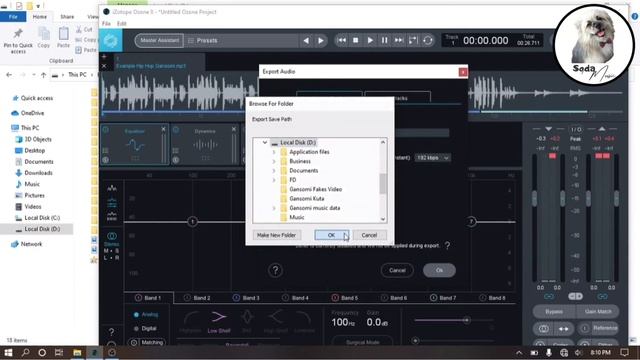Choose Analog EQ mode
Viewport: 640px width, 360px height.
pyautogui.click(x=146, y=315)
